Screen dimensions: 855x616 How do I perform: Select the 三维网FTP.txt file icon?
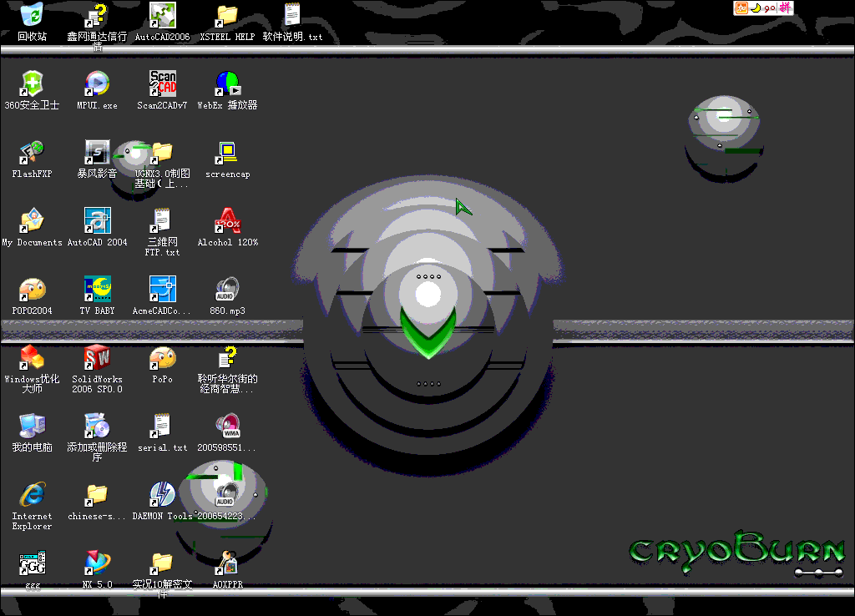coord(163,221)
